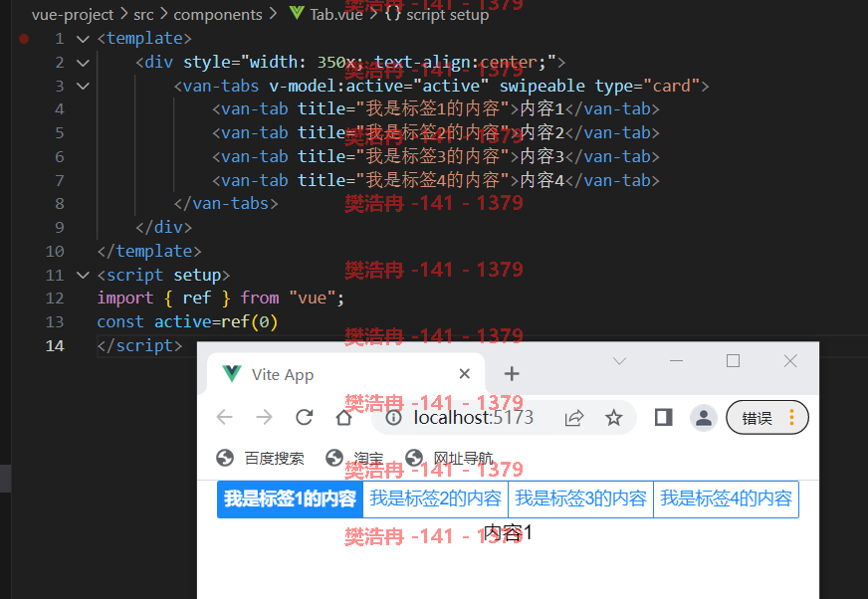868x599 pixels.
Task: View site information icon in address bar
Action: pos(393,418)
